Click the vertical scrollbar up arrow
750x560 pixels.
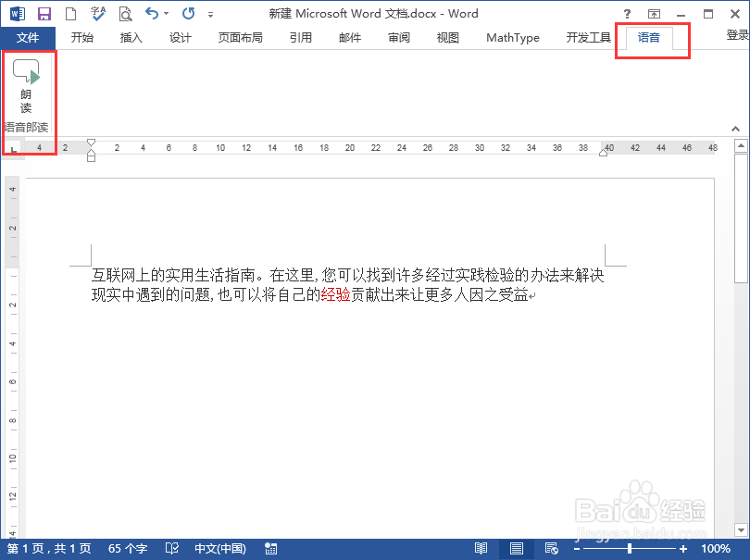click(741, 145)
